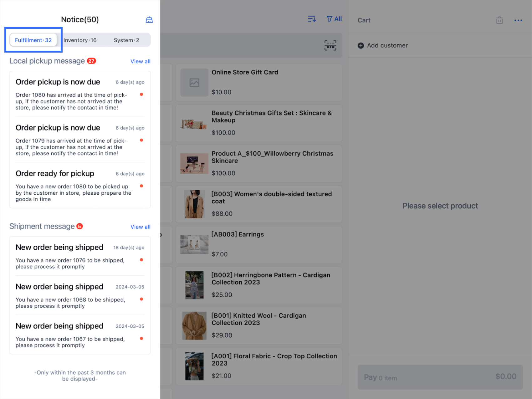This screenshot has height=399, width=532.
Task: Select Women's double-sided textured coat
Action: coord(259,204)
